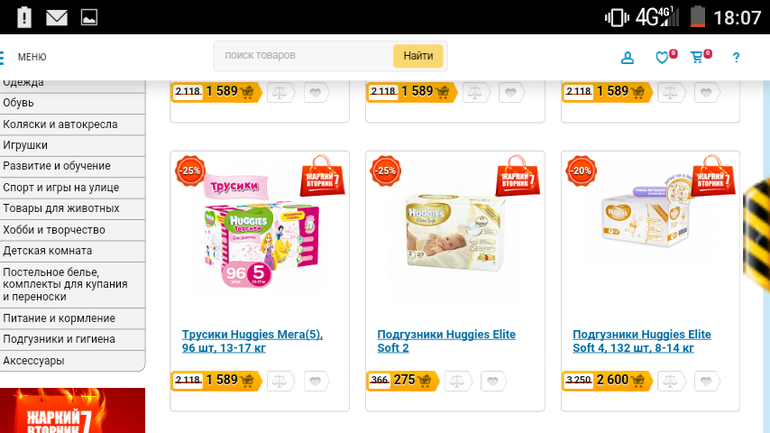Favorite Huggies Elite Soft 4 with heart
This screenshot has height=433, width=770.
coord(707,381)
